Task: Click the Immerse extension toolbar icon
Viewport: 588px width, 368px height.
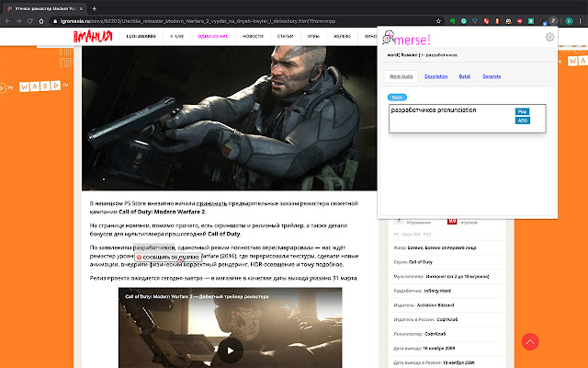Action: [553, 21]
